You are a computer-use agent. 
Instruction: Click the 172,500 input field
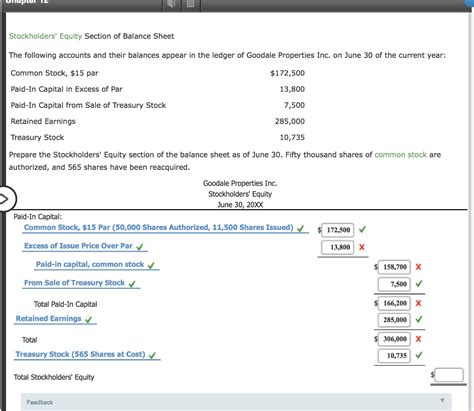337,230
